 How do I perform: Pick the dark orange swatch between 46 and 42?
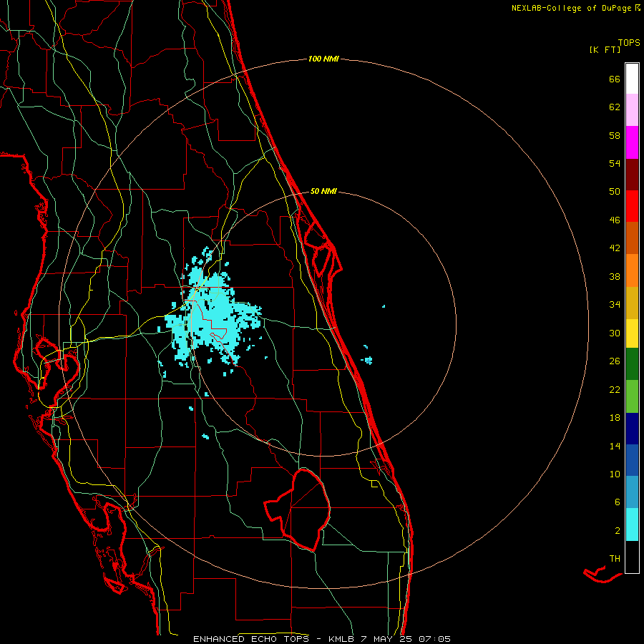[x=632, y=238]
